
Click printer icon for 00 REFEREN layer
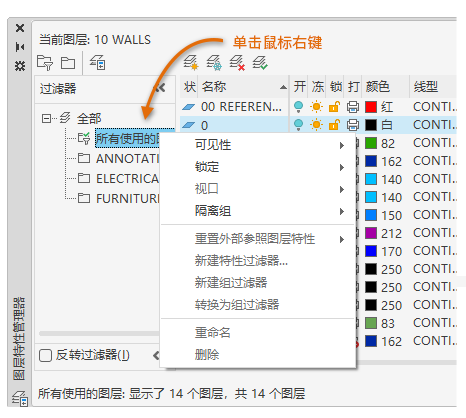353,107
